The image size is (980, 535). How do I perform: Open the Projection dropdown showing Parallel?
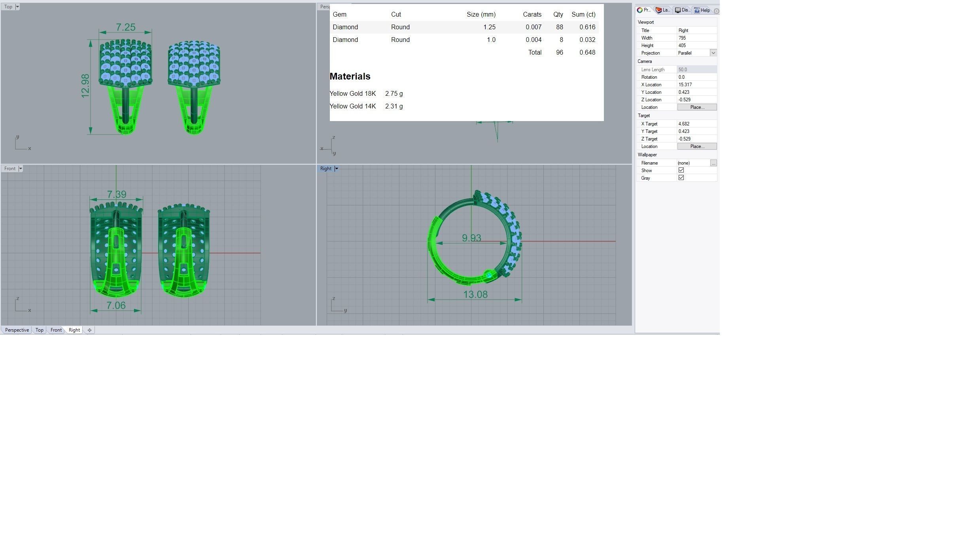713,53
